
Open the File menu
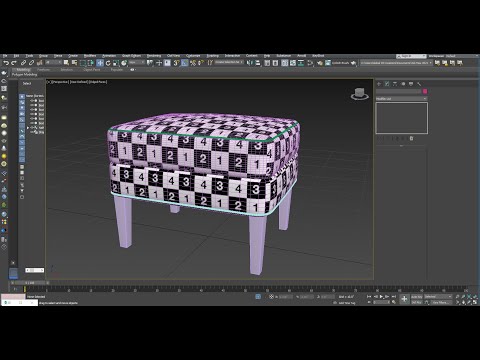(x=5, y=56)
